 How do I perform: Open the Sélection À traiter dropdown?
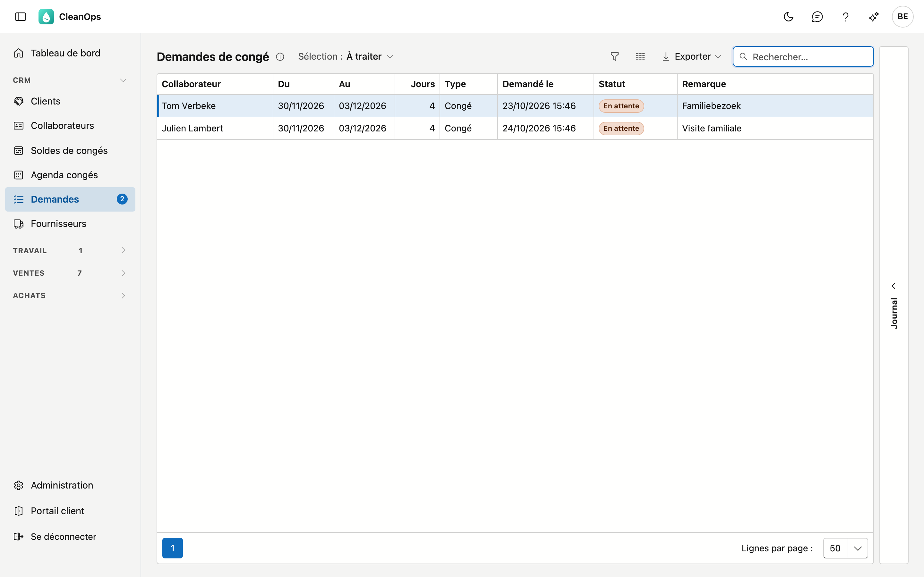(346, 56)
